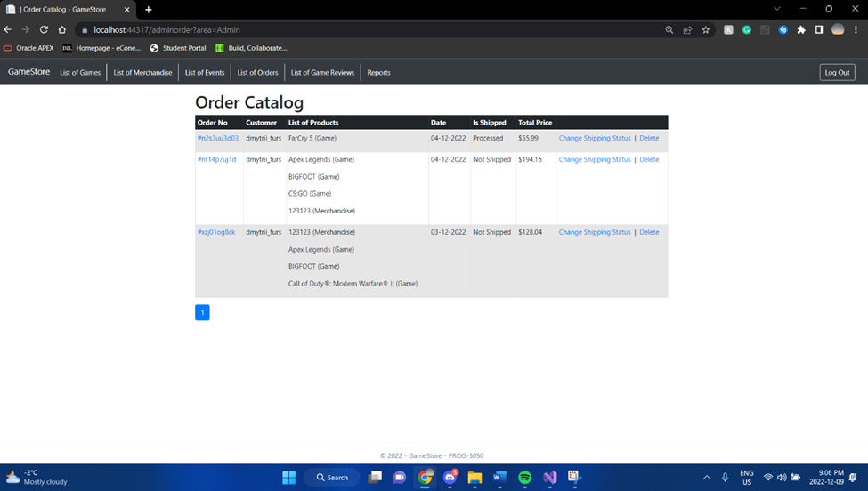Screen dimensions: 868x491
Task: Open the Extensions puzzle icon
Action: [801, 30]
